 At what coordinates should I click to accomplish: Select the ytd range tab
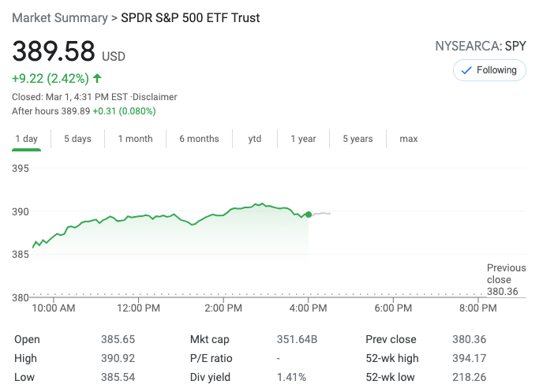click(x=255, y=139)
